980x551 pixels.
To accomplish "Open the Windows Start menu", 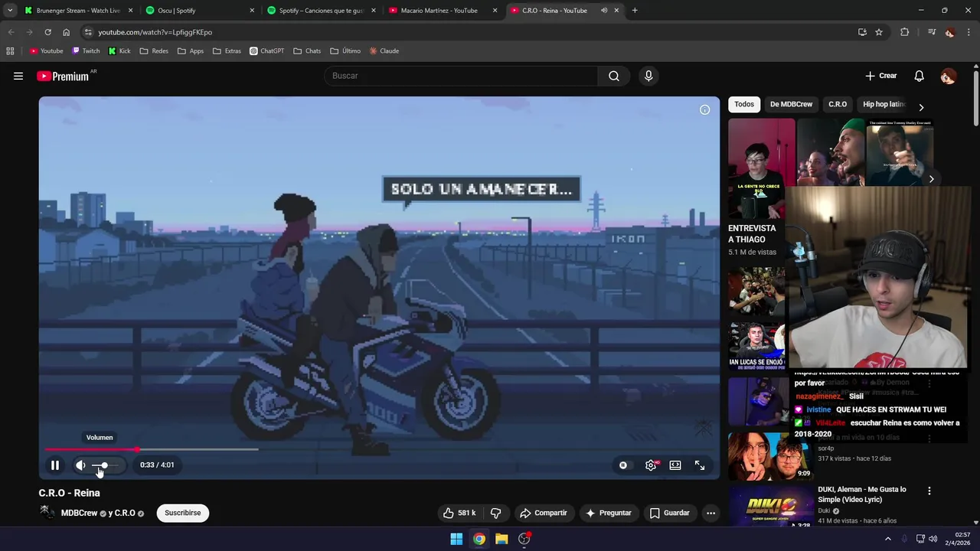I will pyautogui.click(x=456, y=539).
